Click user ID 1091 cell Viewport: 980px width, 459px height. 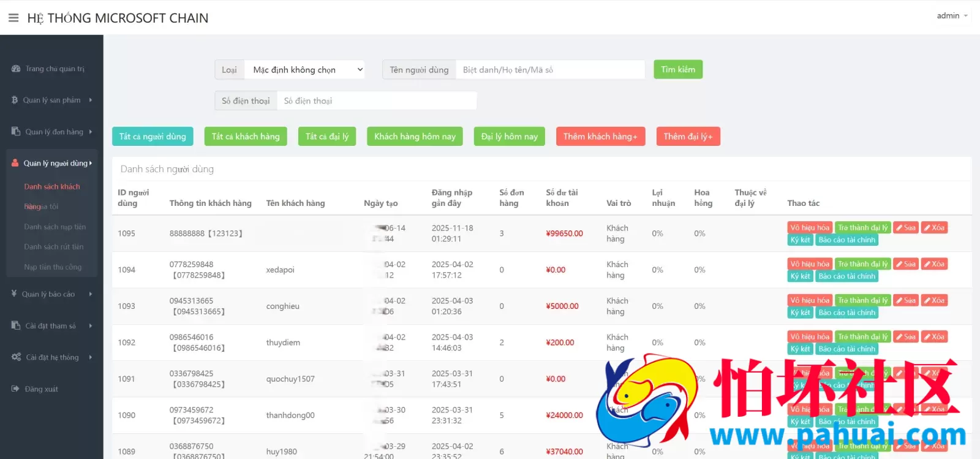[126, 379]
